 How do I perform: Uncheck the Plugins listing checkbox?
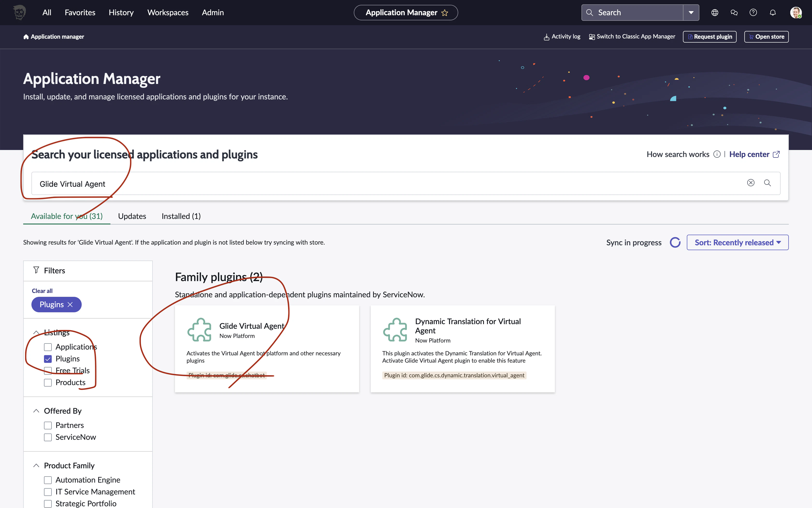pos(48,359)
